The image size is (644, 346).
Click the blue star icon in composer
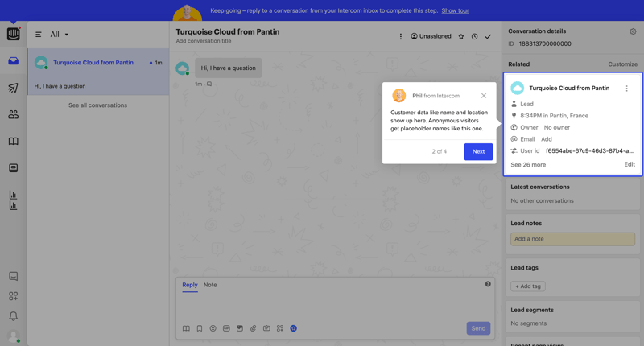293,328
